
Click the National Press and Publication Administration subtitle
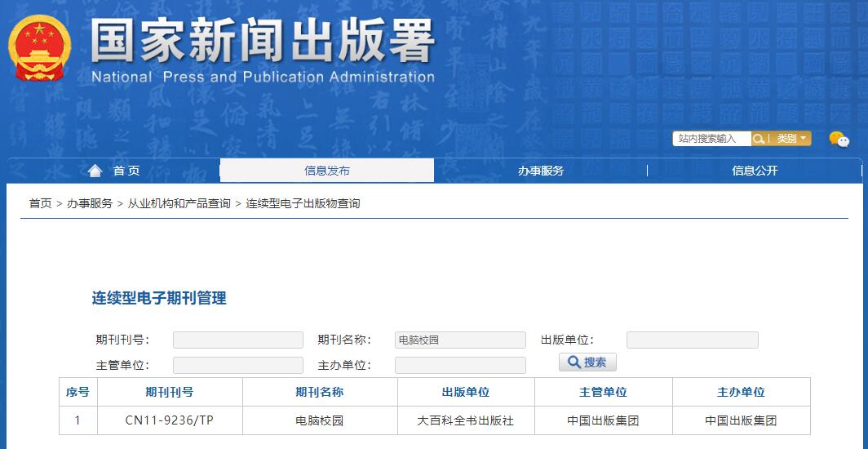coord(263,77)
